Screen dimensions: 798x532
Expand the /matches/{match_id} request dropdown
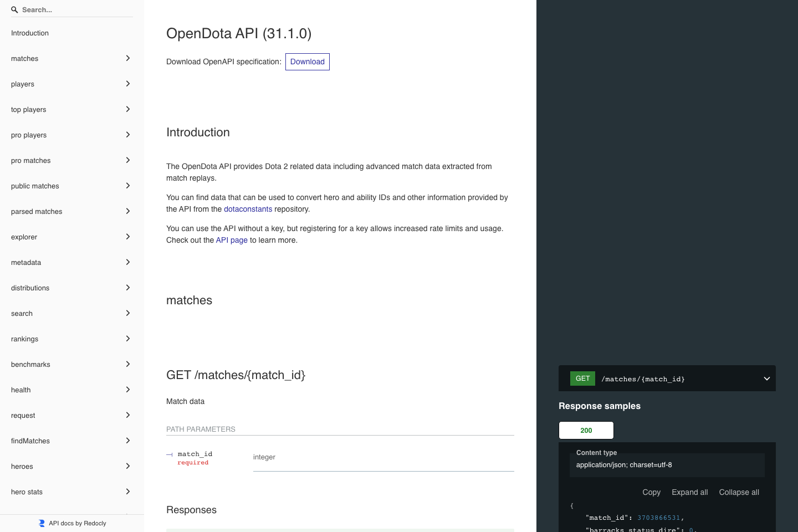(x=767, y=378)
